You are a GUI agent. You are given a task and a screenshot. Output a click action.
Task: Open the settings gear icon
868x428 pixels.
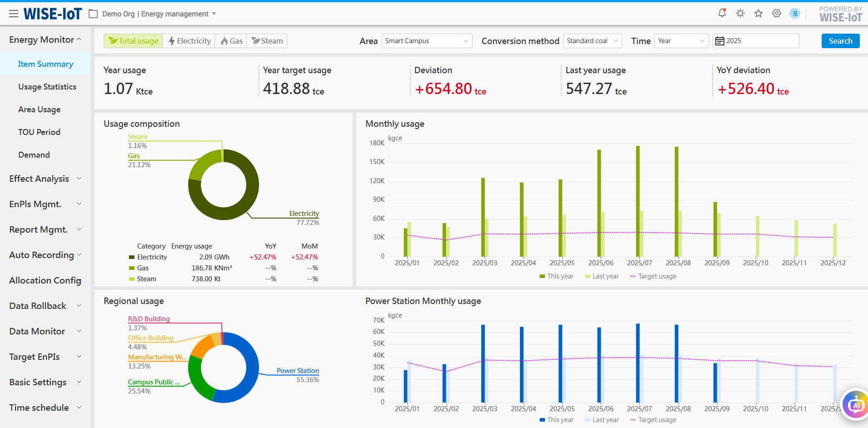click(777, 13)
